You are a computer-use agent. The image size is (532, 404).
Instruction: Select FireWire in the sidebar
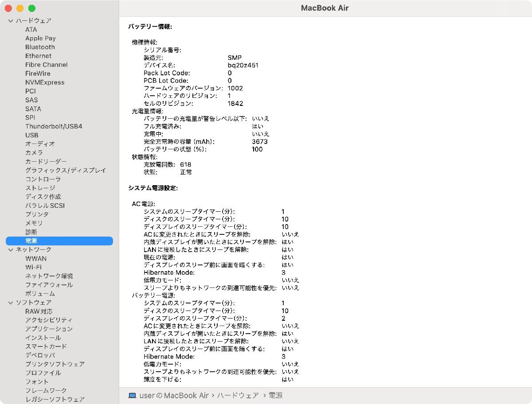pos(38,74)
